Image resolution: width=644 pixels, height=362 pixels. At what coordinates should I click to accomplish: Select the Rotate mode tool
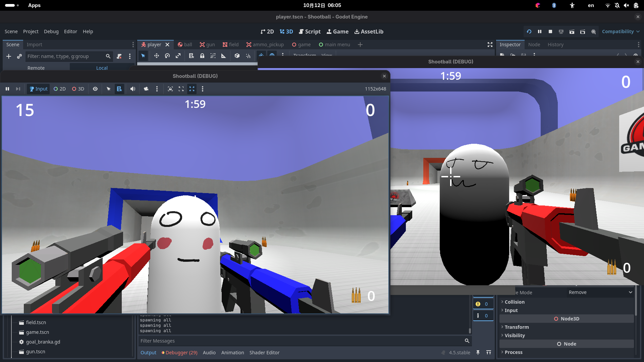click(x=167, y=56)
